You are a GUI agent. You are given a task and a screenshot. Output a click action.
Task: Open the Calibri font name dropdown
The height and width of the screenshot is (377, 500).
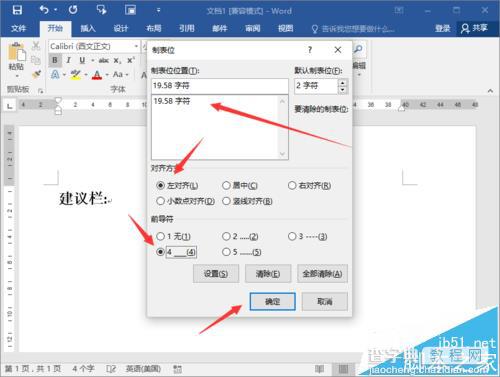(136, 46)
